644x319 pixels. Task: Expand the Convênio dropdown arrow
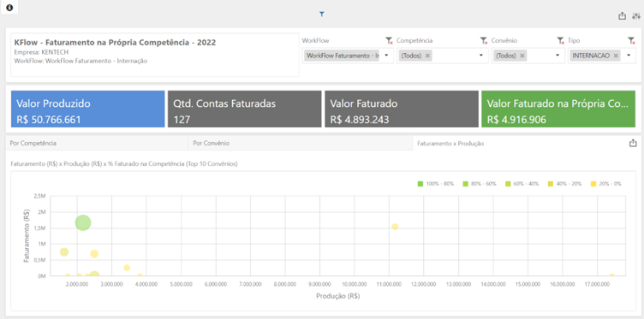coord(558,56)
